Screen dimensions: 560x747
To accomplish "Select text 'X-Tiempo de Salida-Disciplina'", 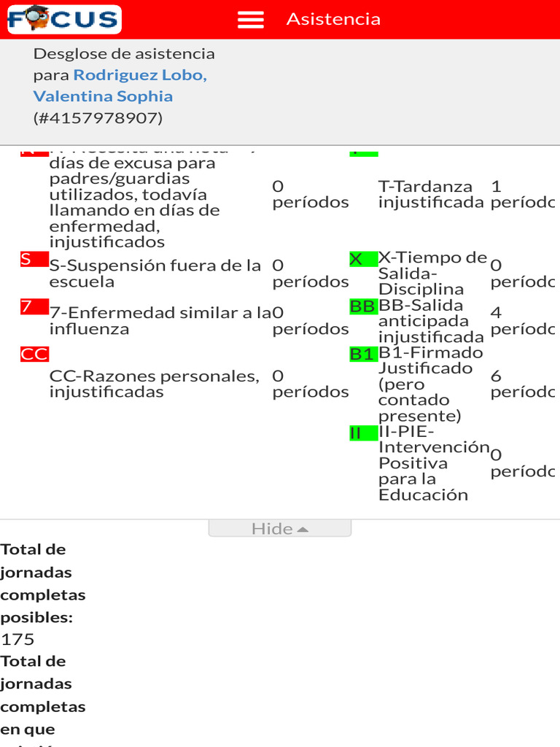I will pyautogui.click(x=433, y=273).
